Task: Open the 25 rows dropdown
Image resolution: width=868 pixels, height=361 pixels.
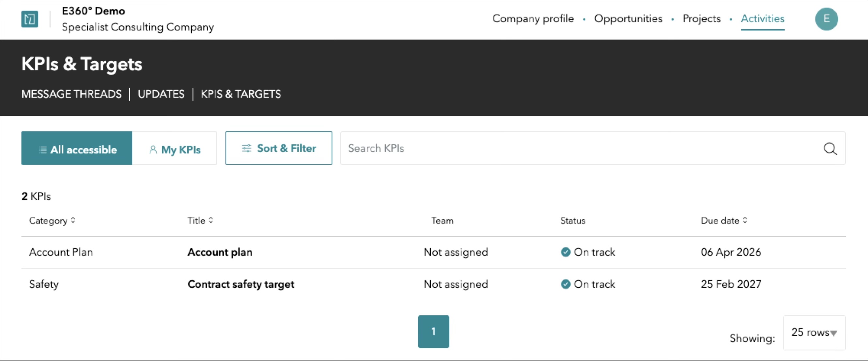Action: coord(814,332)
